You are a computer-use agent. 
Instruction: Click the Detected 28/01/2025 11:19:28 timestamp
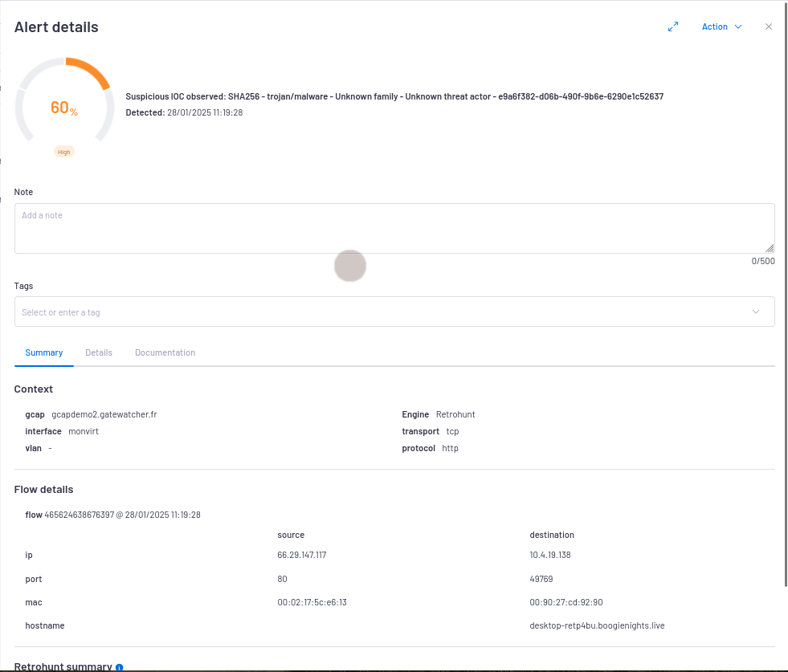pyautogui.click(x=184, y=112)
